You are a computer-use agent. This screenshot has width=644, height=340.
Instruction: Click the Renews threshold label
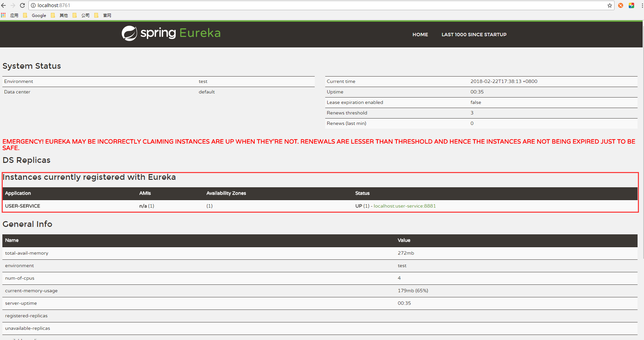[x=347, y=113]
